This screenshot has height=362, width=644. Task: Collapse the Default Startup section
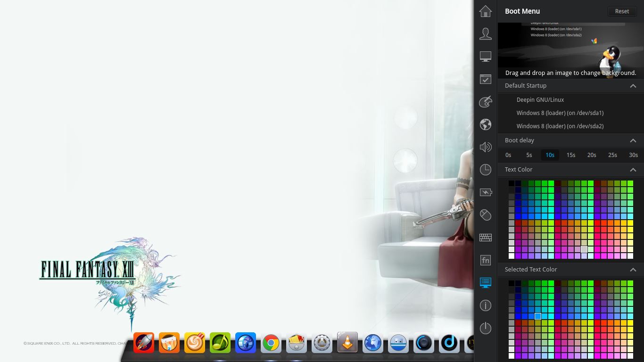pyautogui.click(x=633, y=86)
